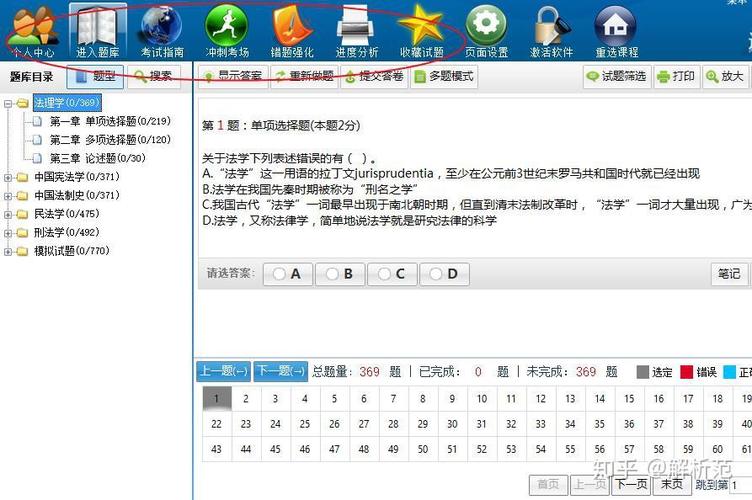752x500 pixels.
Task: Collapse the 法理学 tree node
Action: (x=8, y=103)
